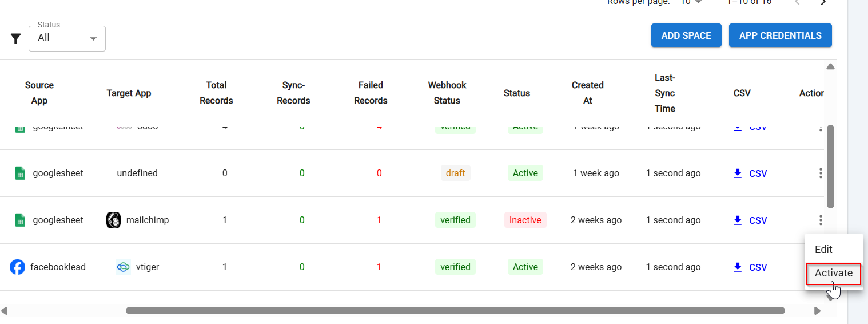Download CSV for the vtiger row
Viewport: 868px width, 324px height.
pyautogui.click(x=750, y=267)
